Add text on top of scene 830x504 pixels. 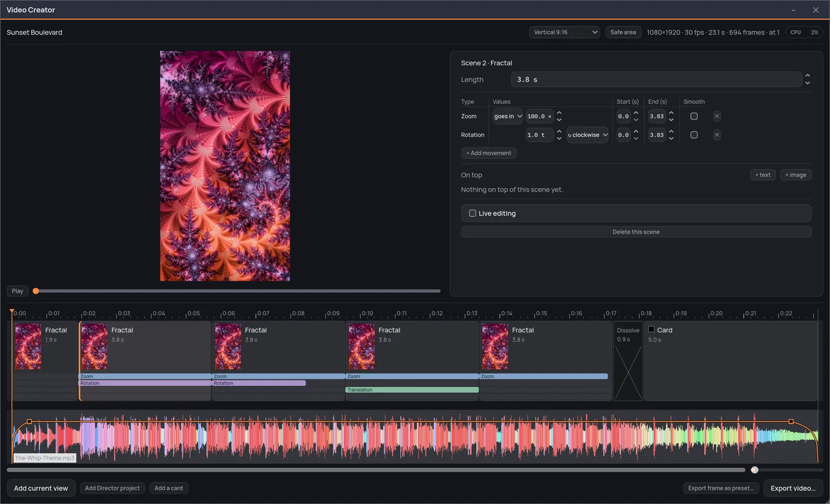[x=763, y=175]
